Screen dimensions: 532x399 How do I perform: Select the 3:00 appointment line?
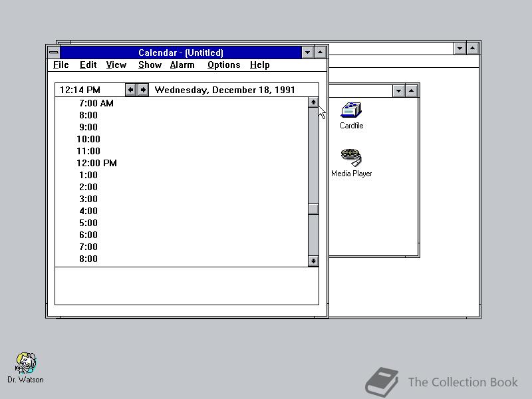coord(182,199)
